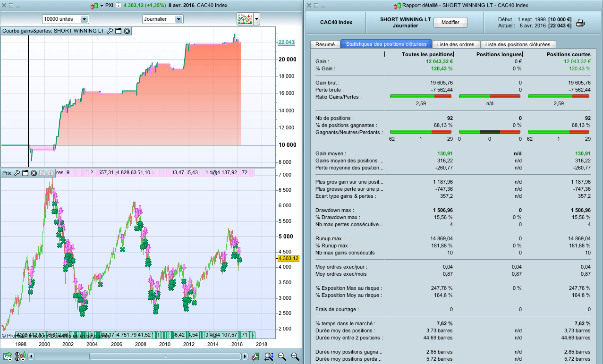Open the Liste des positions clôturées tab
Image resolution: width=603 pixels, height=364 pixels.
[518, 44]
